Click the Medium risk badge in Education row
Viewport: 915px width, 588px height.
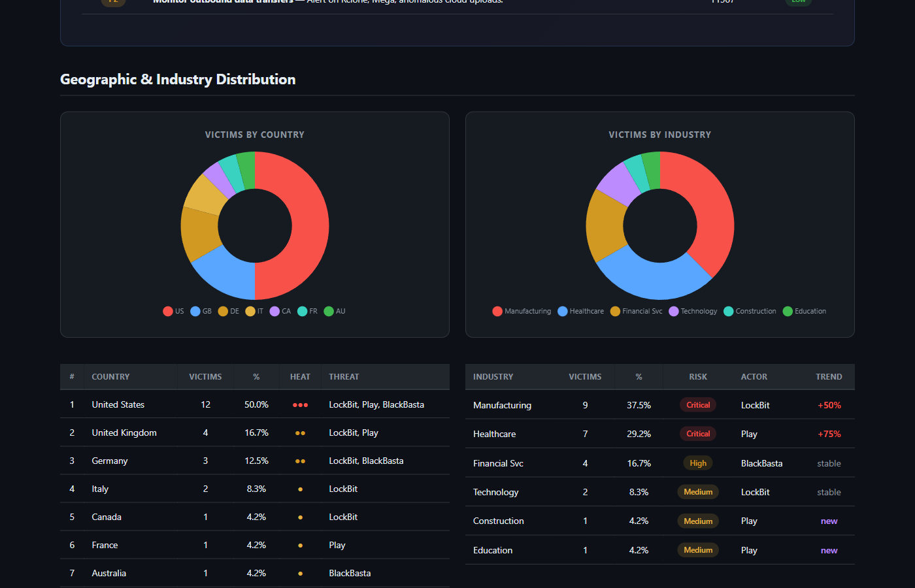pyautogui.click(x=698, y=550)
